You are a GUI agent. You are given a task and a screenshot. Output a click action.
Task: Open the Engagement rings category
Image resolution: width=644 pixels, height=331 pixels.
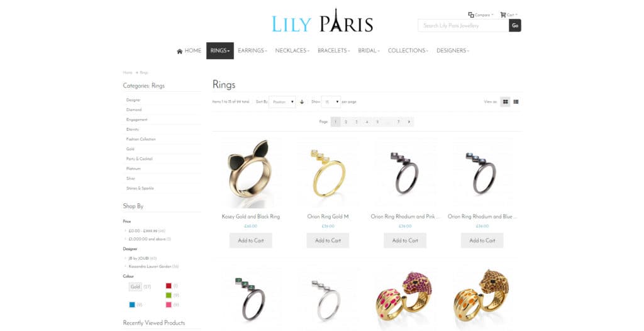[x=136, y=120]
